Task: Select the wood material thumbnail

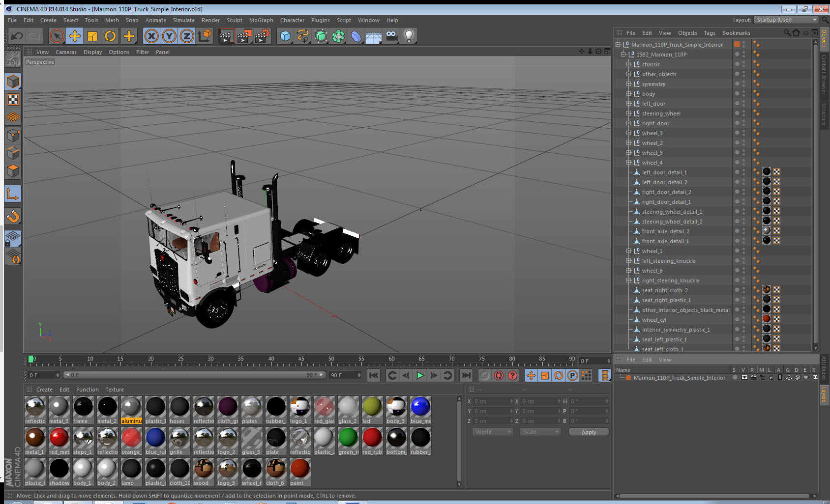Action: tap(204, 472)
